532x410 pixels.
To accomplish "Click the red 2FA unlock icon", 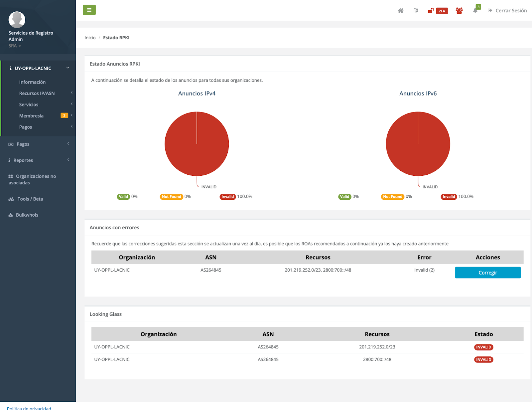I will click(x=431, y=11).
